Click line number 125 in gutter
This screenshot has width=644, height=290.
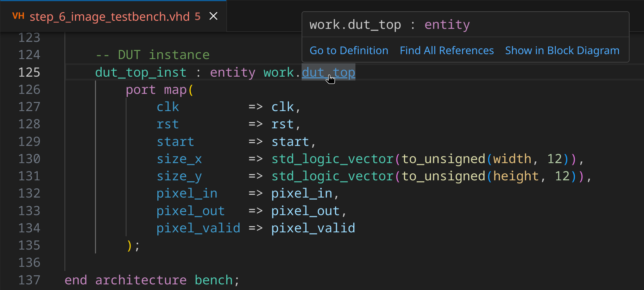(x=29, y=72)
